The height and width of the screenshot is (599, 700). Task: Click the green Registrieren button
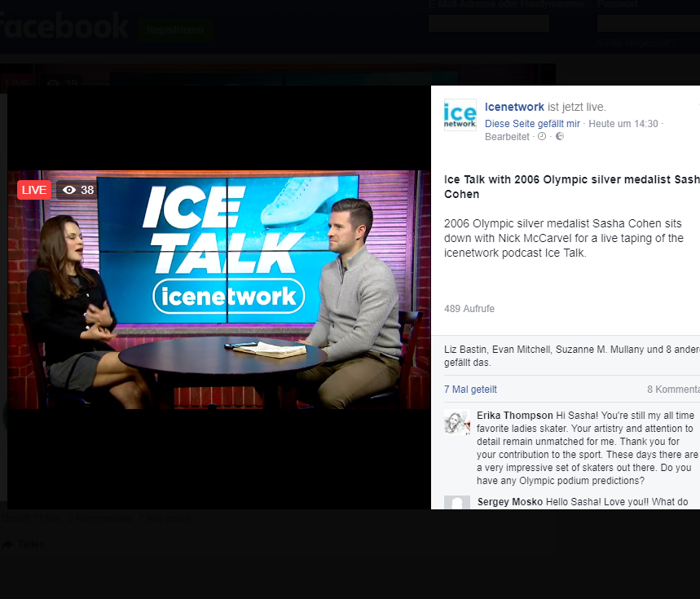[175, 30]
